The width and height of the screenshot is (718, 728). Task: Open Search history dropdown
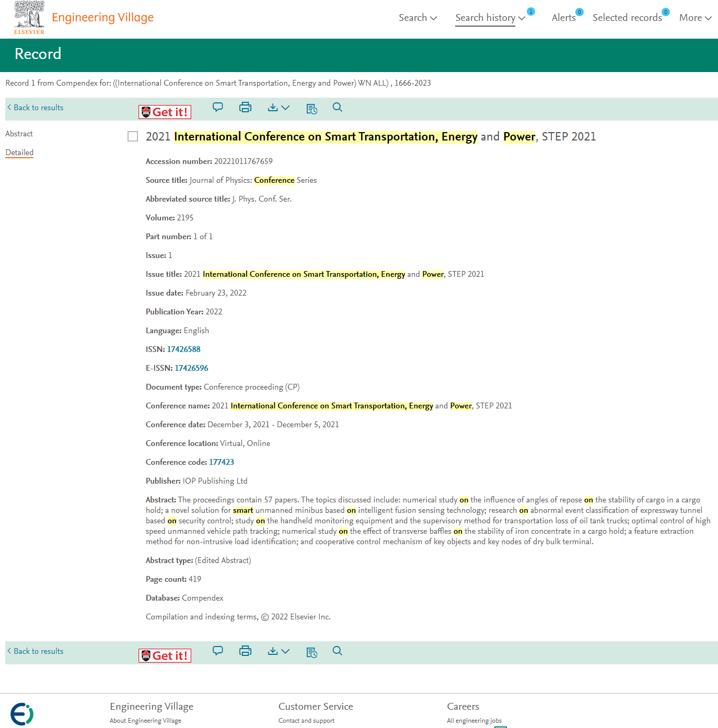coord(490,18)
